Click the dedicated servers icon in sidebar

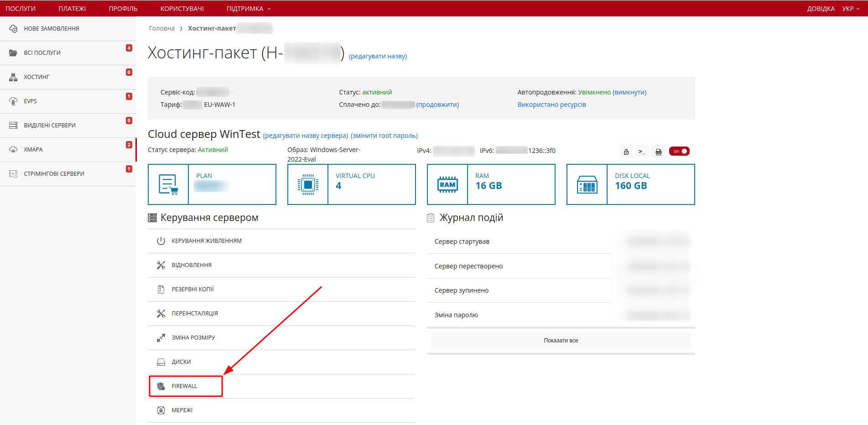[13, 126]
